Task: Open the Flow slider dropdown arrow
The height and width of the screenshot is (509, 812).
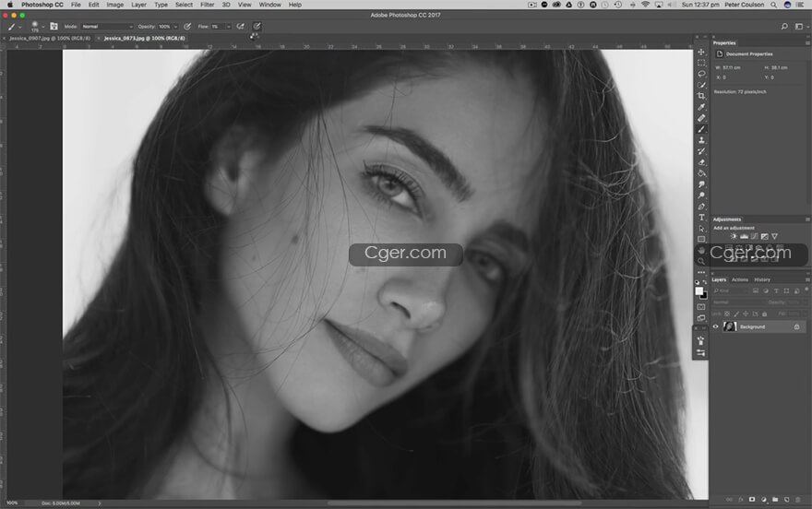Action: pyautogui.click(x=229, y=27)
